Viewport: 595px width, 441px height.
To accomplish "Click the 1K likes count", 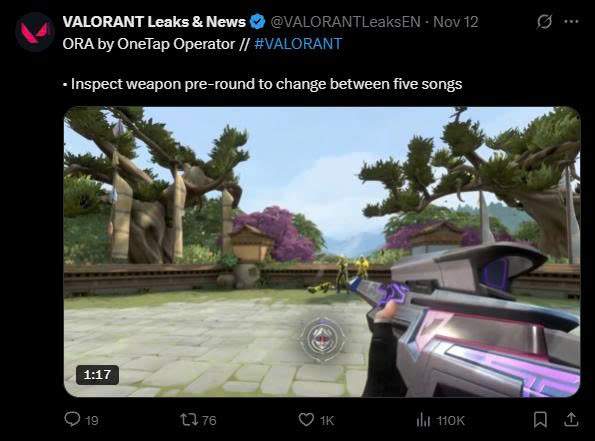I will point(327,421).
